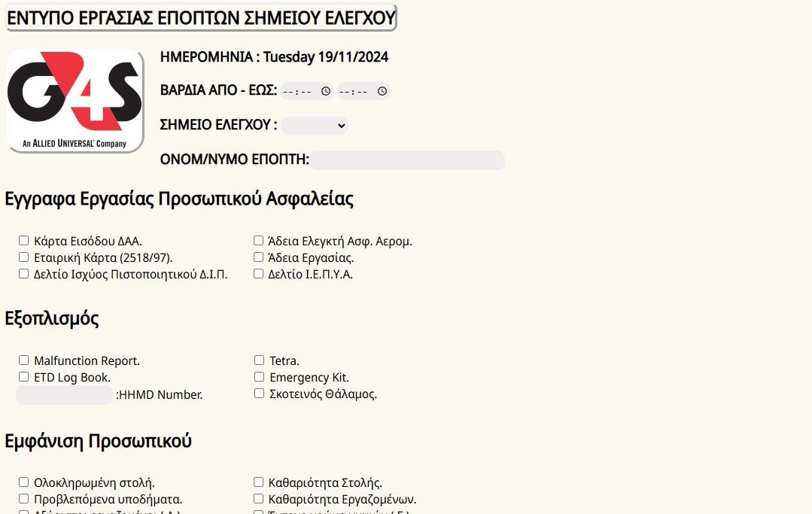Check the Κάρτα Εισόδου ΔΑΑ box
This screenshot has height=514, width=812.
24,240
